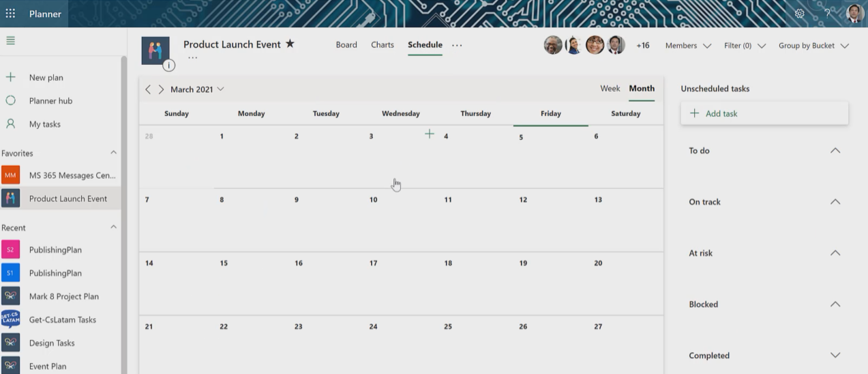Open Mark 8 Project Plan icon
Viewport: 868px width, 374px height.
10,296
